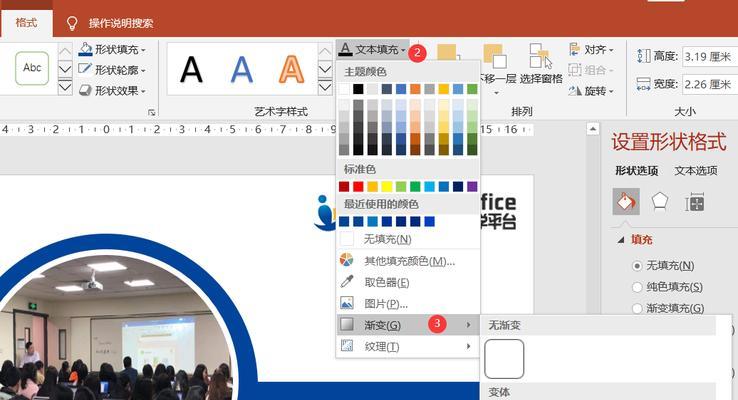Open the 形状轮廓 shape outline menu
The height and width of the screenshot is (400, 738).
pyautogui.click(x=112, y=70)
